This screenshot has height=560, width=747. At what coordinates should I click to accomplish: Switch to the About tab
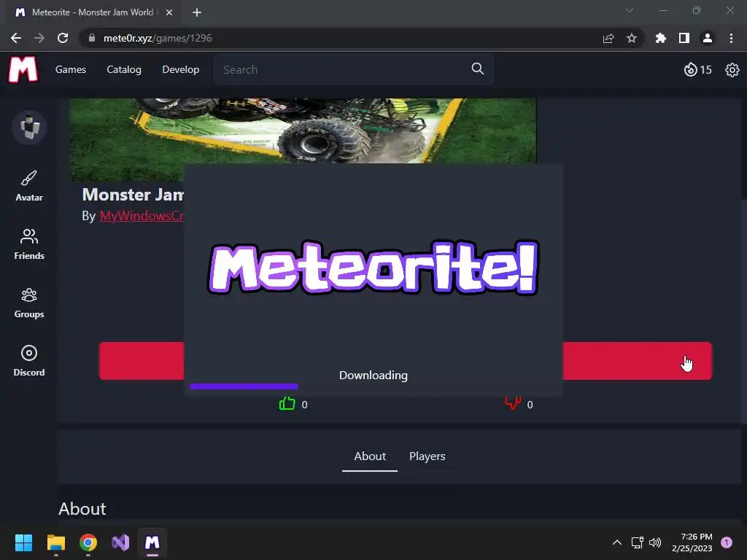(x=370, y=456)
